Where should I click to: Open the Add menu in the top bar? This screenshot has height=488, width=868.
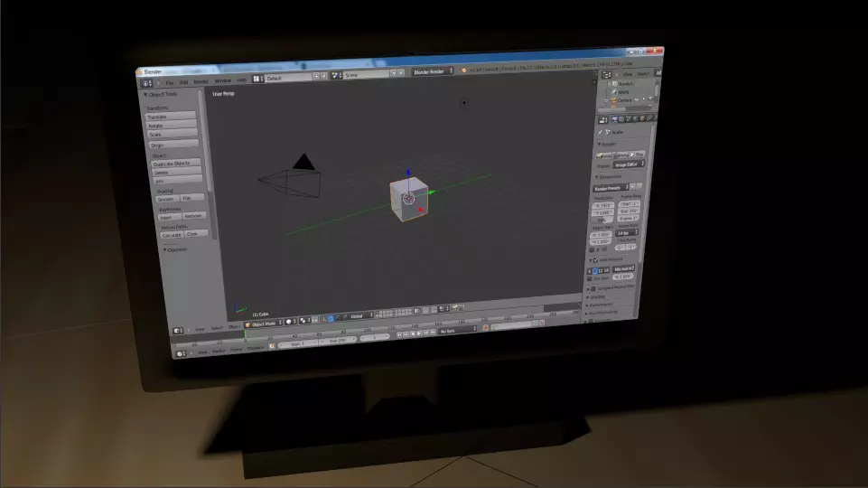(x=183, y=82)
